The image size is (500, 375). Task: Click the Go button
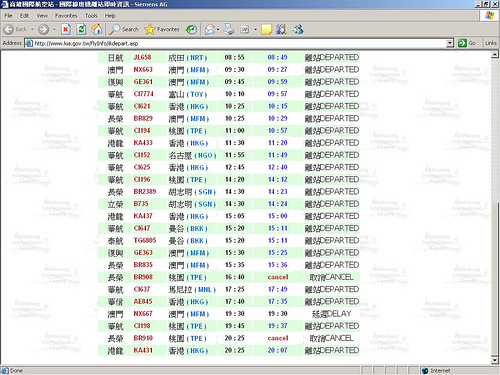coord(467,43)
